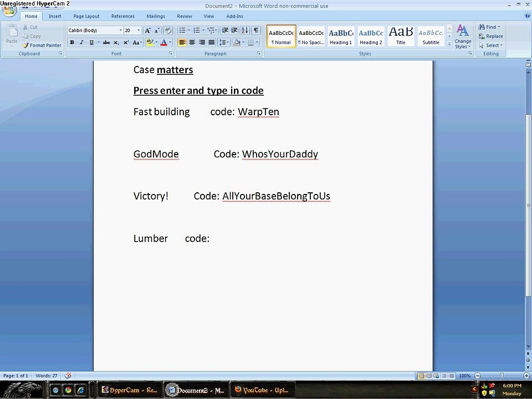The image size is (532, 399).
Task: Open Internet Explorer from quick launch
Action: click(81, 390)
